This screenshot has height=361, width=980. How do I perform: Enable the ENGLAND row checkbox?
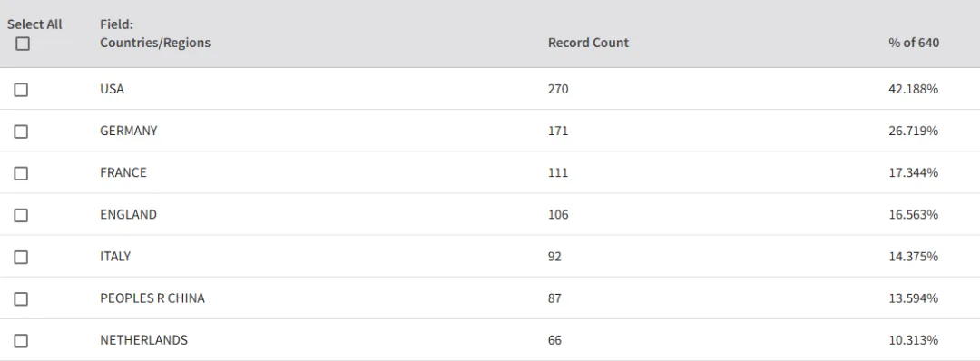[21, 216]
